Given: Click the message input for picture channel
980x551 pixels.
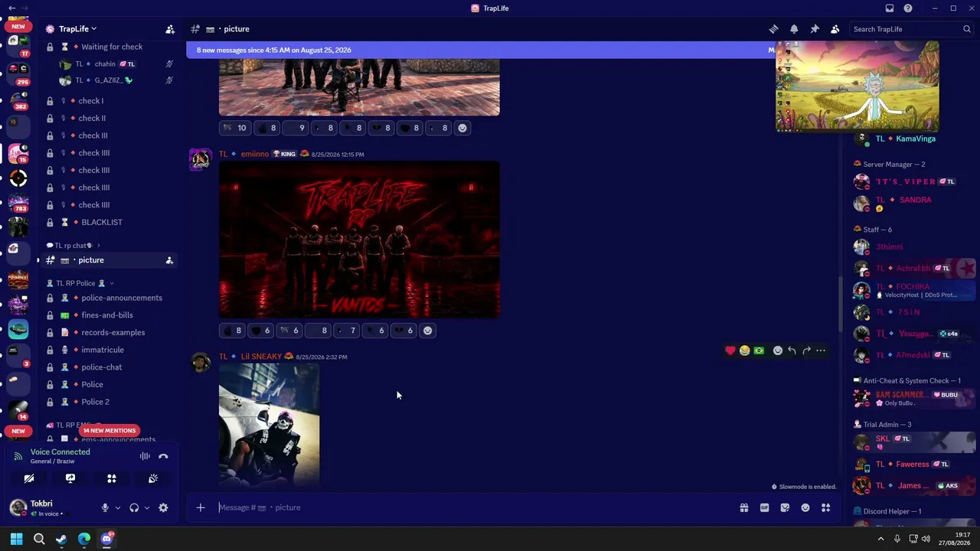Looking at the screenshot, I should 475,507.
